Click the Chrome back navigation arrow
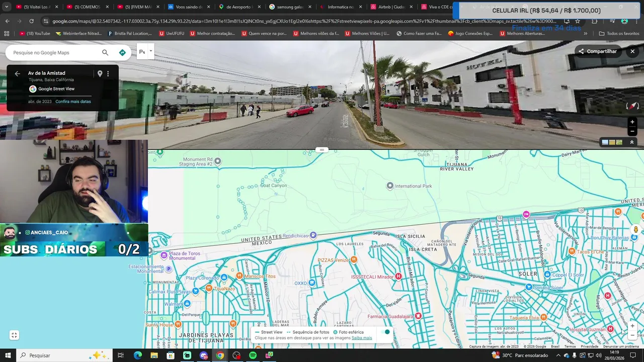The image size is (644, 362). (7, 21)
